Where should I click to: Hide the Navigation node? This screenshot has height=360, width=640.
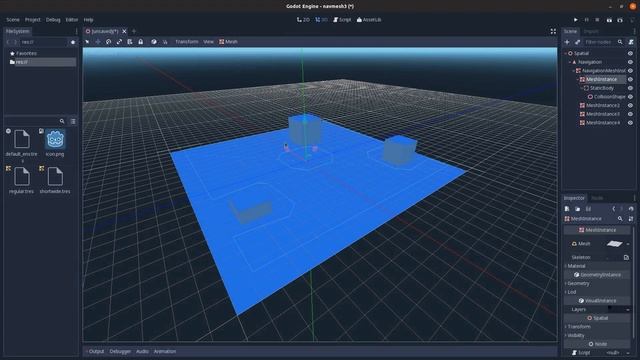click(x=630, y=62)
